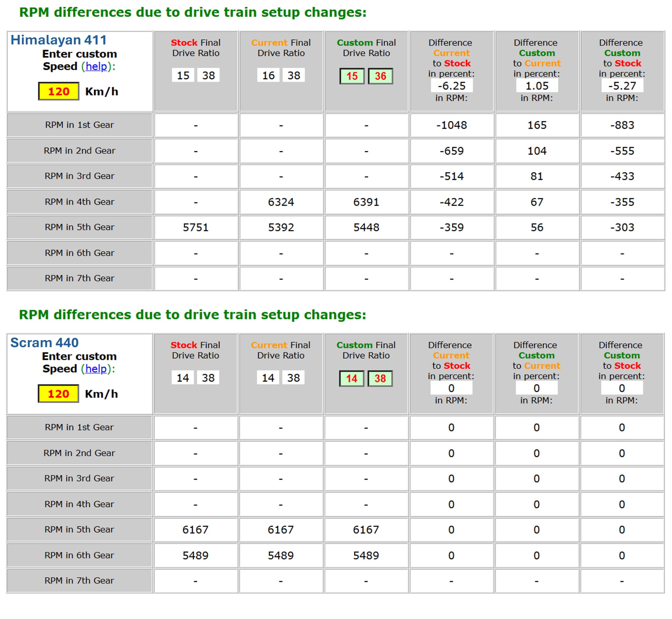
Task: Click the Himalayan 411 custom speed input field
Action: point(59,91)
